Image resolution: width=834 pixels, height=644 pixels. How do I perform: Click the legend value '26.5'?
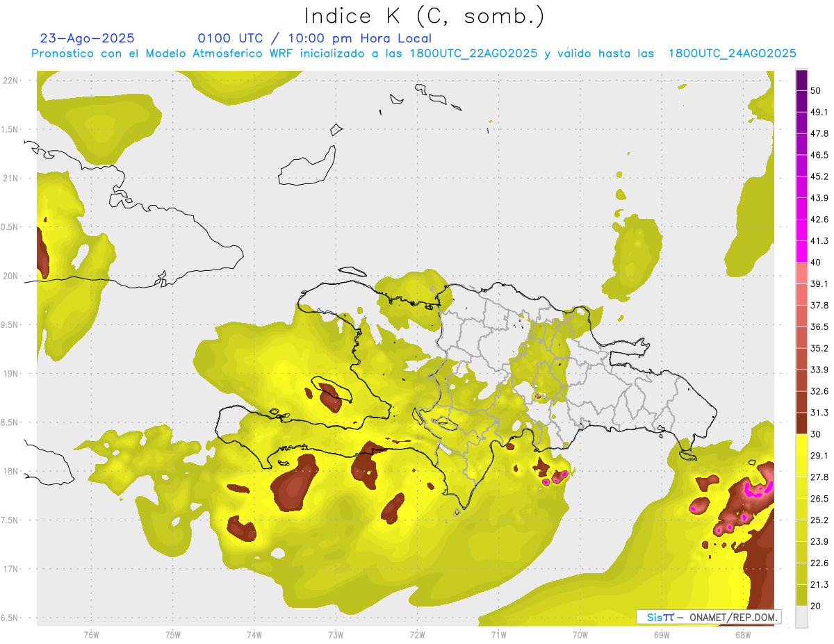[x=819, y=499]
